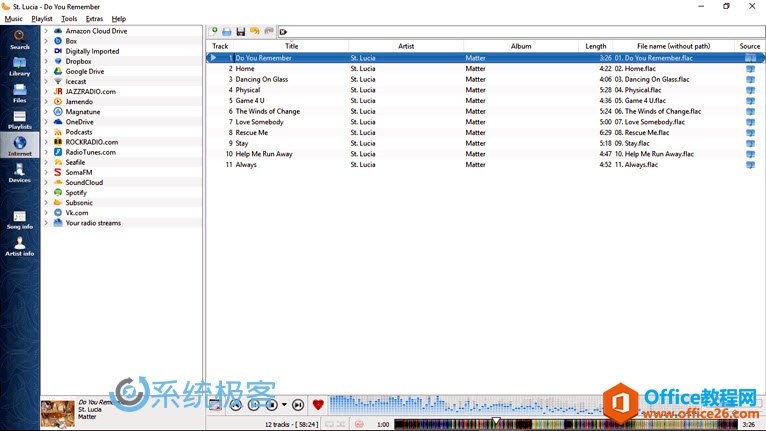Viewport: 766px width, 431px height.
Task: Open the Music menu
Action: point(14,19)
